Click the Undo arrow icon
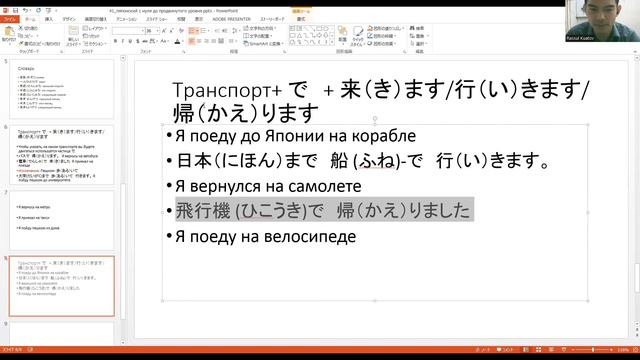This screenshot has width=640, height=360. coord(25,11)
